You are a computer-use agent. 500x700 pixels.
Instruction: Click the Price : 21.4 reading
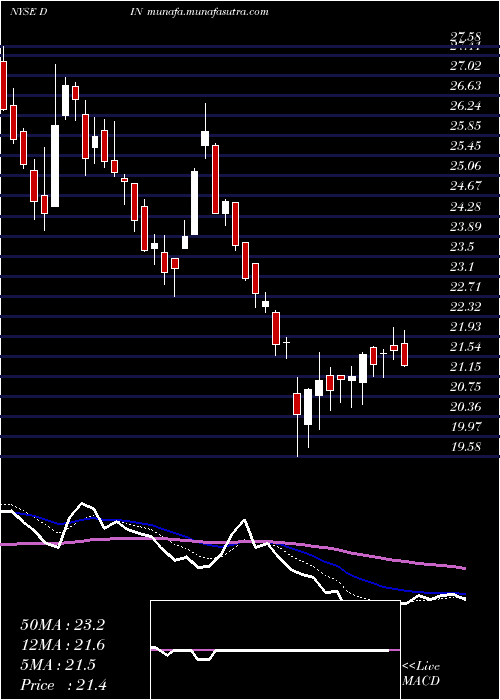coord(63,685)
